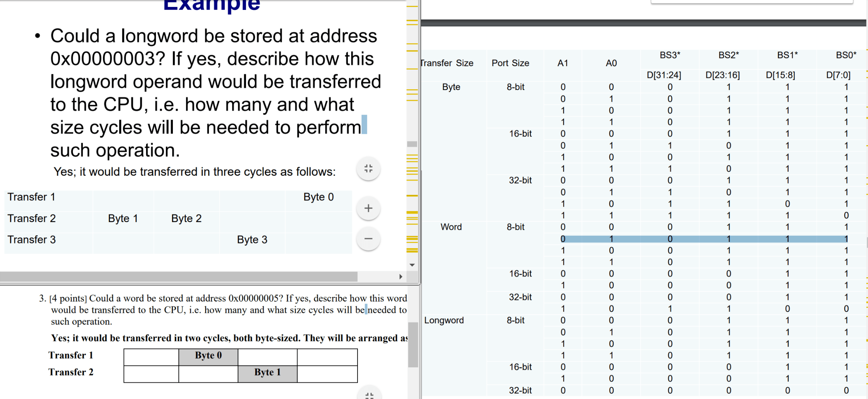868x399 pixels.
Task: Click the horizontal scrollbar thumb in upper viewer
Action: (178, 277)
